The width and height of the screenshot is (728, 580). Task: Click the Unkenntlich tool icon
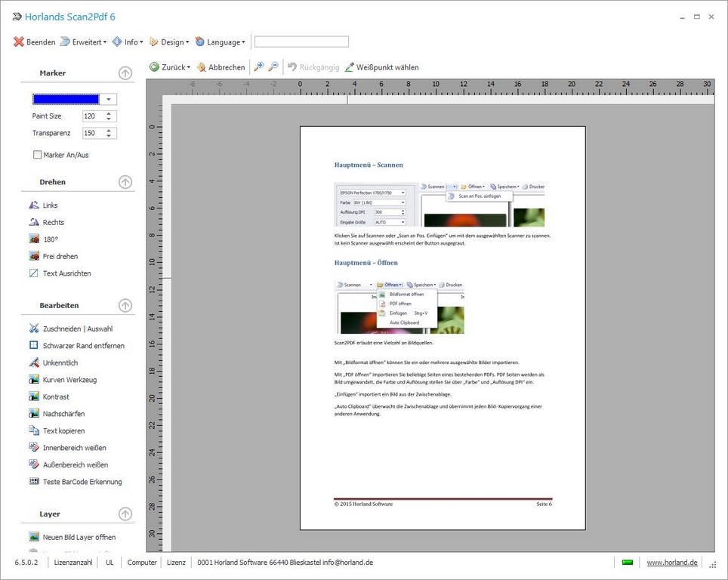click(x=34, y=362)
